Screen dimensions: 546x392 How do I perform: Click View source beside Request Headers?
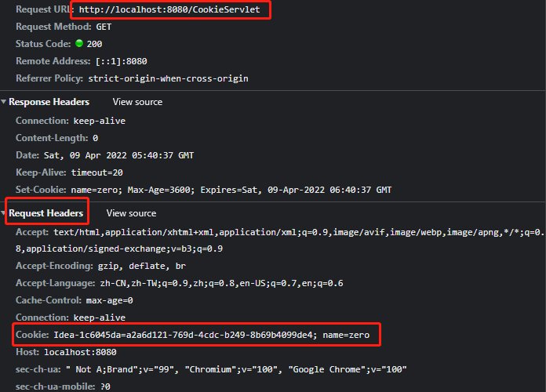click(x=131, y=213)
